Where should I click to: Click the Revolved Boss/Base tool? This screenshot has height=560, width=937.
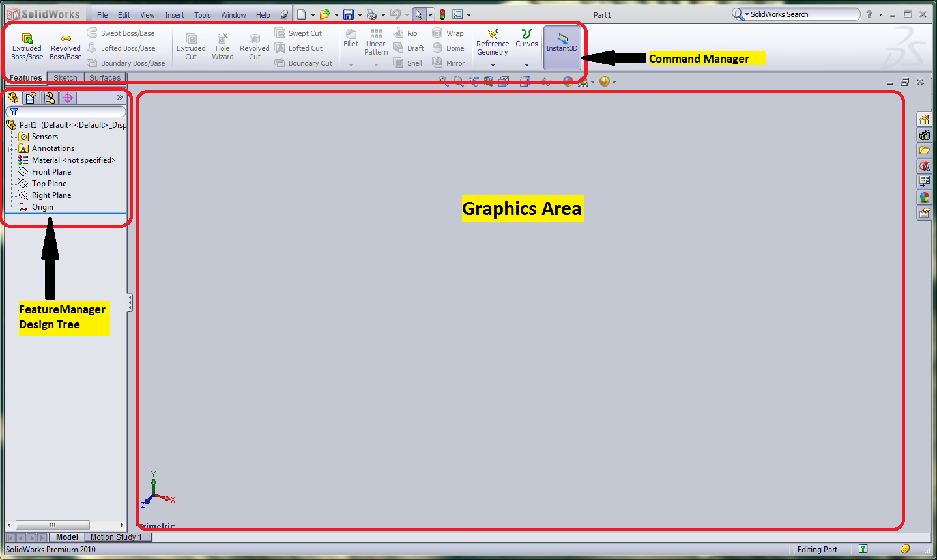click(x=65, y=47)
